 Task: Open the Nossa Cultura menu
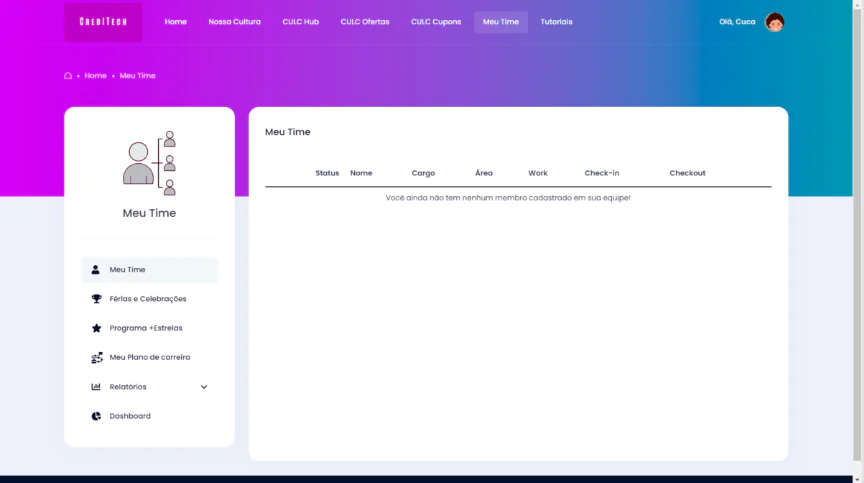[234, 22]
